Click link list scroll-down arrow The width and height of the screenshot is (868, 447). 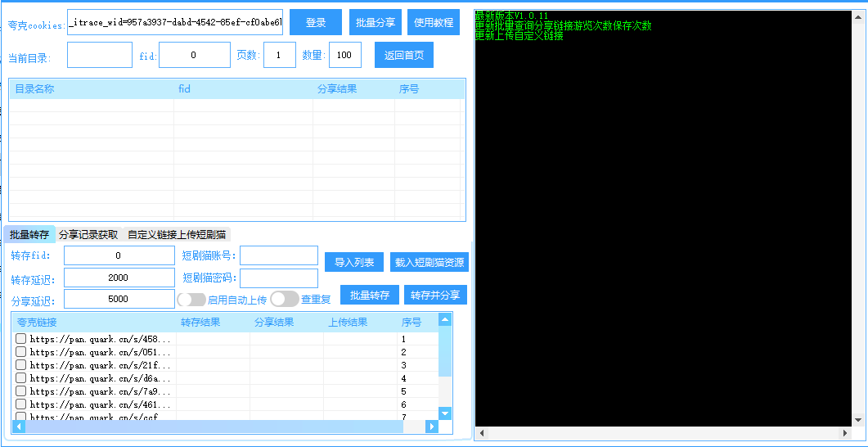[x=445, y=413]
